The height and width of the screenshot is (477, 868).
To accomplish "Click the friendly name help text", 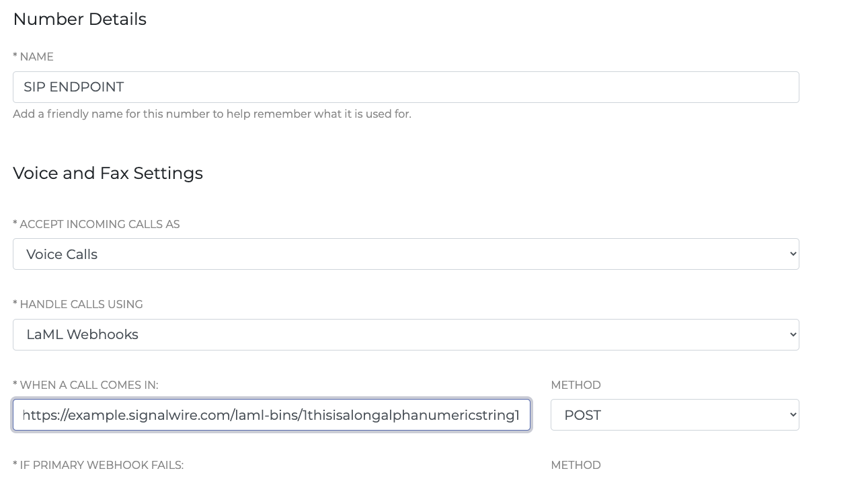I will [x=212, y=114].
